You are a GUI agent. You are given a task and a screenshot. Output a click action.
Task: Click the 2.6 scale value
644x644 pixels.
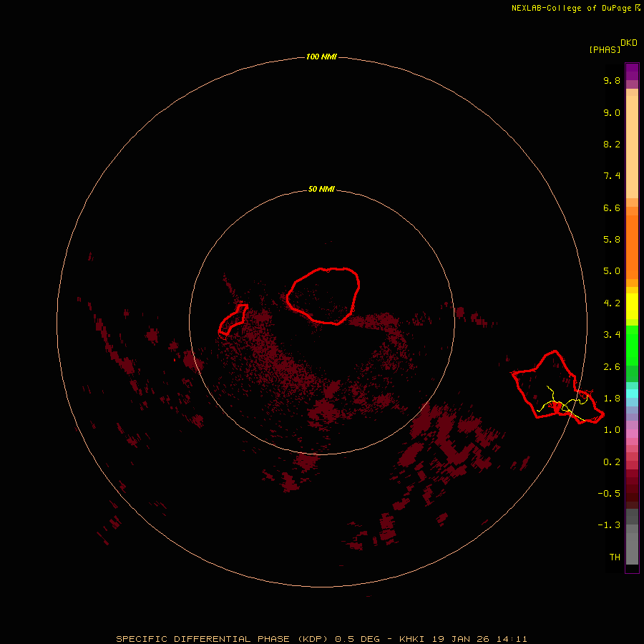612,367
